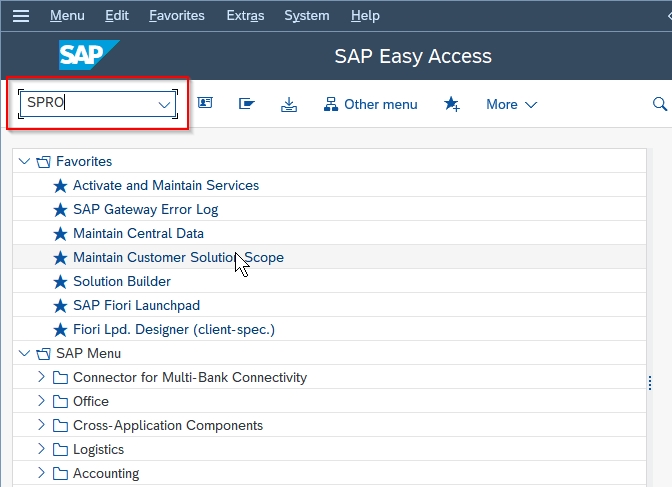Select the Cross-Application Components label

coord(168,426)
